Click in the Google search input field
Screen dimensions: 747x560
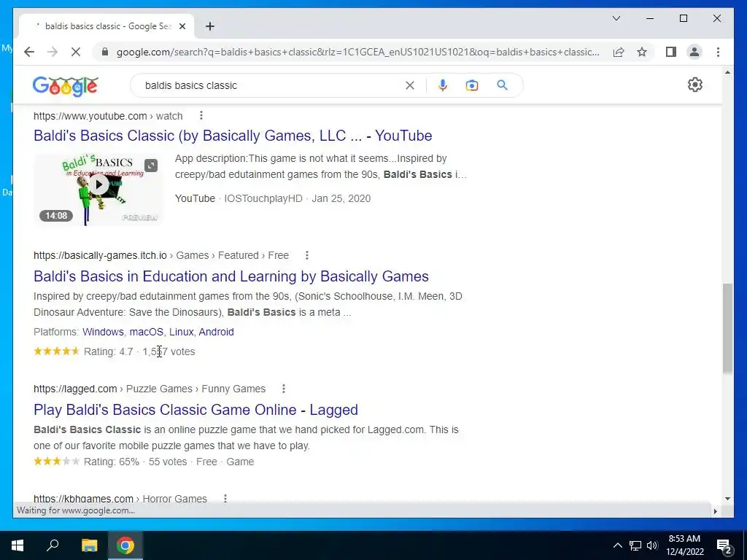click(271, 85)
